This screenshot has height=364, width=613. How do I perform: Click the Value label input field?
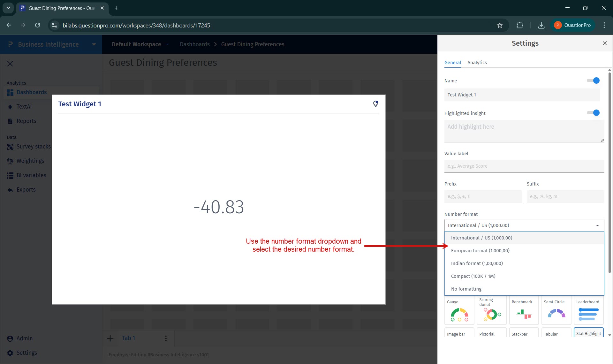point(524,166)
